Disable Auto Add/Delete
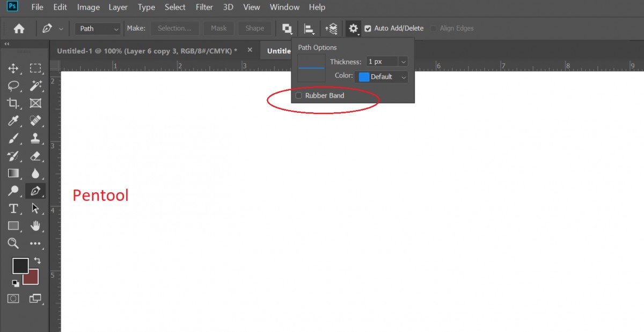This screenshot has height=332, width=644. (367, 28)
